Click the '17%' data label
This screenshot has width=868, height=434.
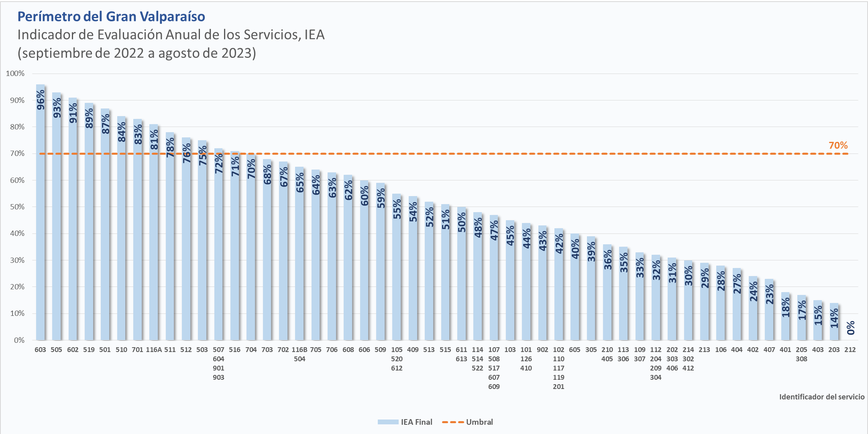(802, 310)
